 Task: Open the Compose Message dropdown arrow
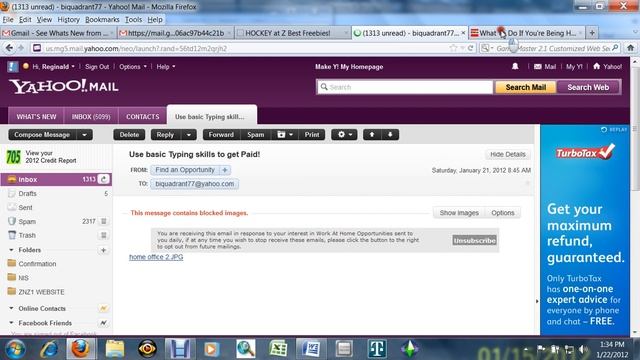coord(84,135)
